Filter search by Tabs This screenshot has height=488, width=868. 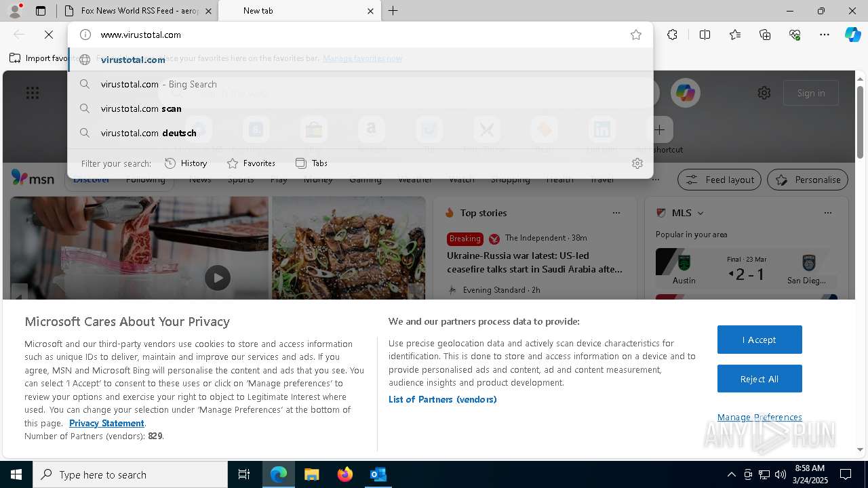tap(311, 163)
